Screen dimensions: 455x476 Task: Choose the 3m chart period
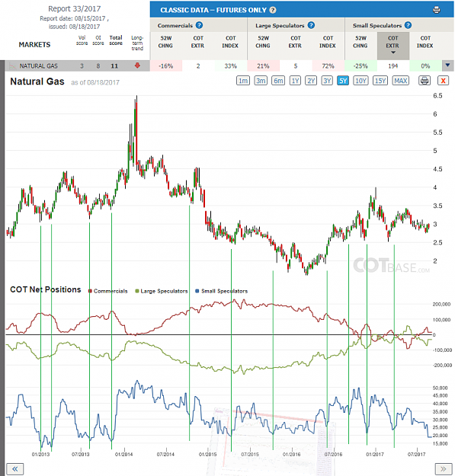coord(261,81)
